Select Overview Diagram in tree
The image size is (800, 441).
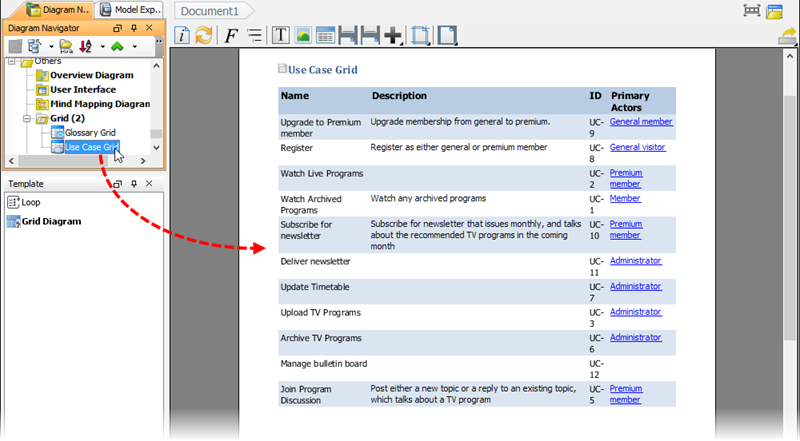92,75
